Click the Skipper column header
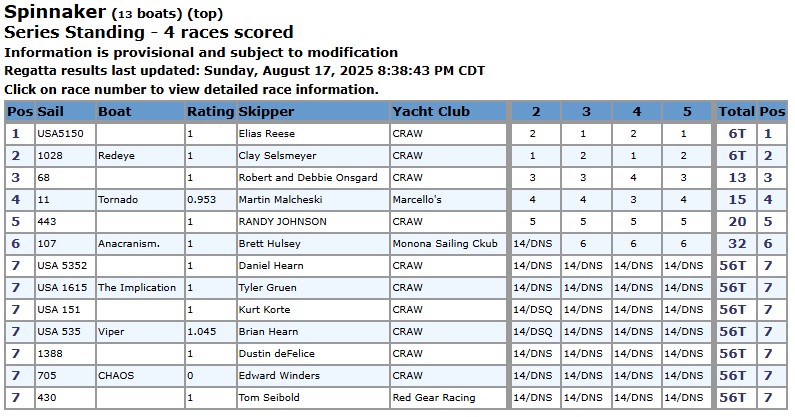Viewport: 795px width, 417px height. click(267, 112)
